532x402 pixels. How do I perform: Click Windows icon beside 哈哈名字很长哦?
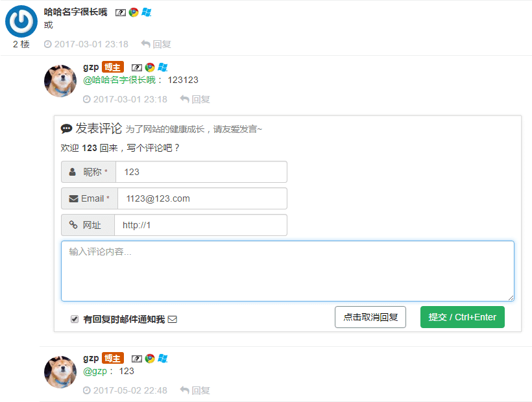point(146,12)
